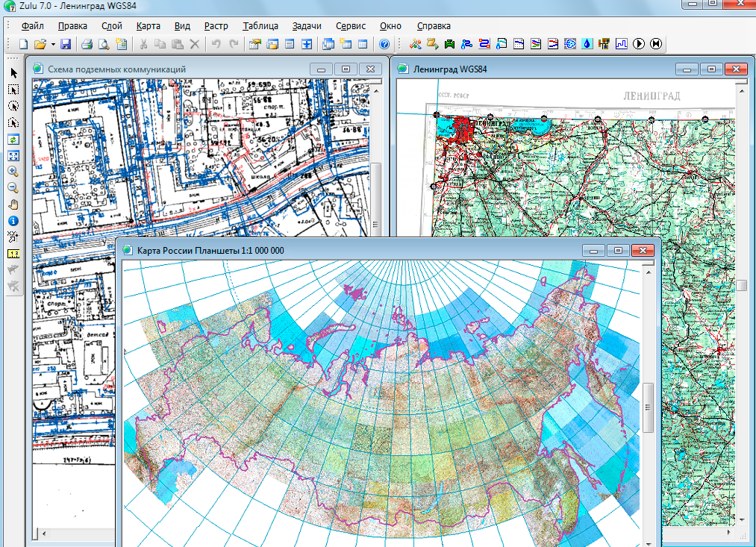Screen dimensions: 756x547
Task: Open the water drop analysis icon
Action: (x=587, y=44)
